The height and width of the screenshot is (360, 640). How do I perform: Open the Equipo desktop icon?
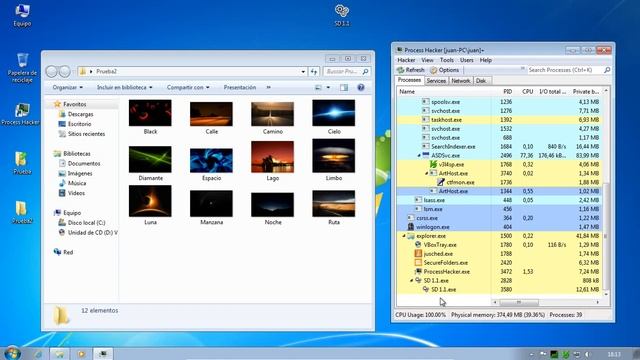click(22, 16)
